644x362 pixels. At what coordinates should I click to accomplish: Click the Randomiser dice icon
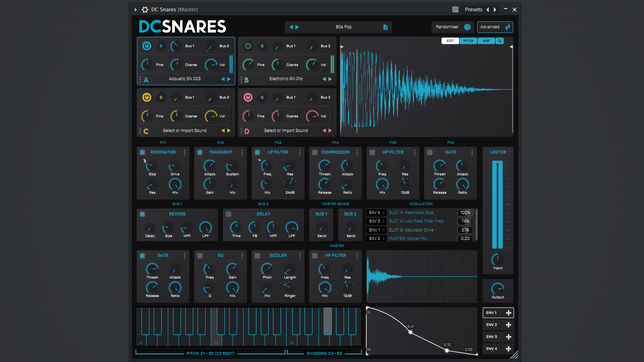(x=467, y=27)
